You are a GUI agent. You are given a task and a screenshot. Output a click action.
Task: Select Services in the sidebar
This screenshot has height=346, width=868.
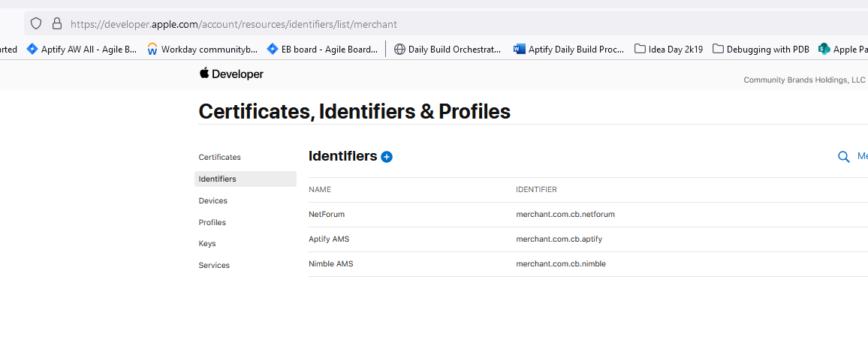pyautogui.click(x=214, y=265)
